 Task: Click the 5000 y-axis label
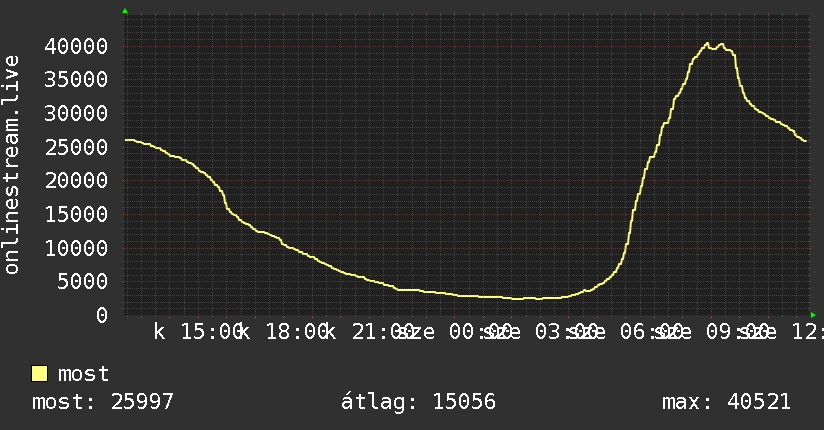pyautogui.click(x=83, y=282)
